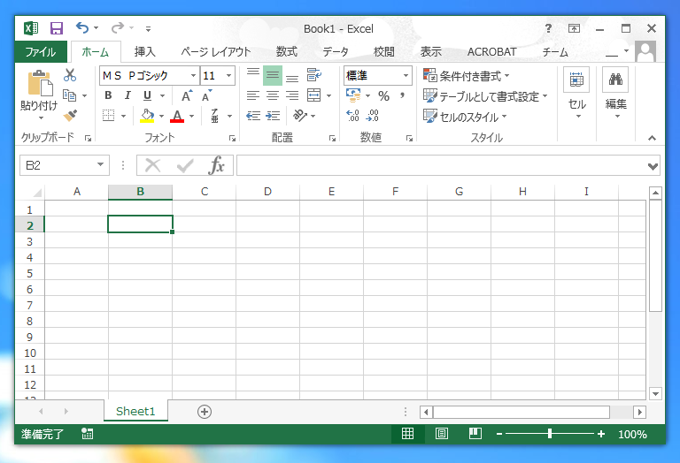This screenshot has width=680, height=463.
Task: Increase decimal places
Action: click(x=353, y=115)
